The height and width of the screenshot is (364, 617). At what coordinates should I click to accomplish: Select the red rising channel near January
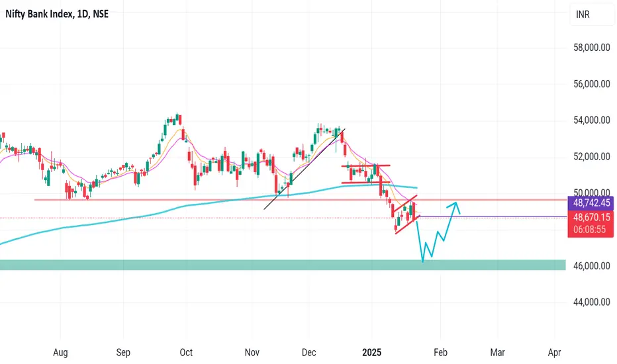[x=407, y=215]
